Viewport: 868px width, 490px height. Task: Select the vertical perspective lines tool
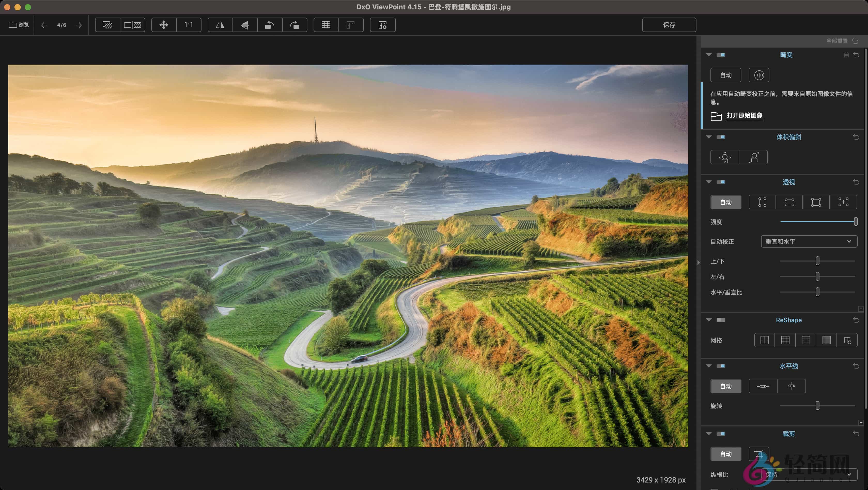tap(762, 202)
